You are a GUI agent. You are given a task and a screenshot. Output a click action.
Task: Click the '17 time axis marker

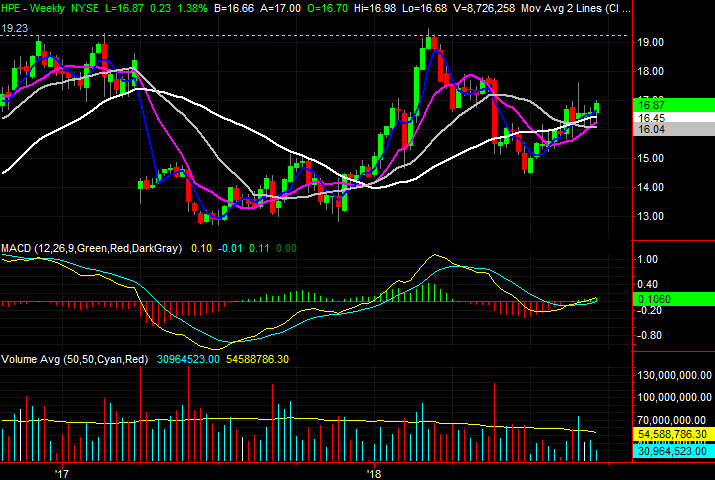click(62, 474)
